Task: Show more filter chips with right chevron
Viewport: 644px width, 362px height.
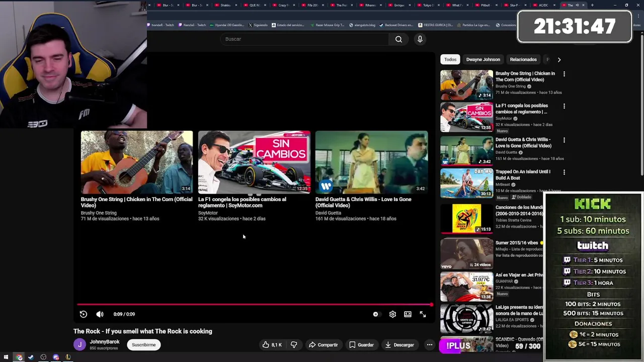Action: click(x=559, y=59)
